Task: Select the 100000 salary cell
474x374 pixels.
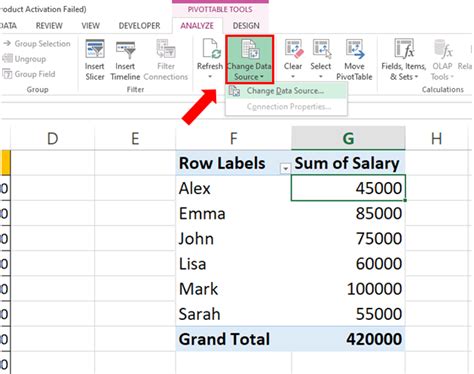Action: (348, 289)
